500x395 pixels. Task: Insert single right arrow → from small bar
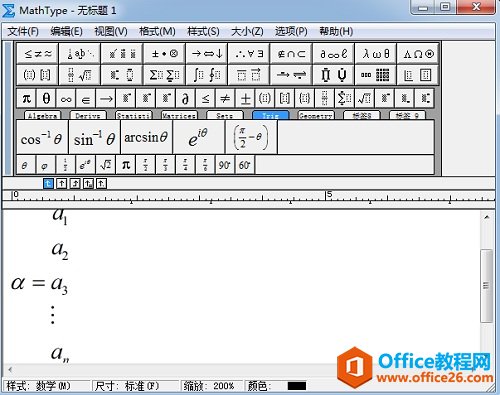coord(106,99)
